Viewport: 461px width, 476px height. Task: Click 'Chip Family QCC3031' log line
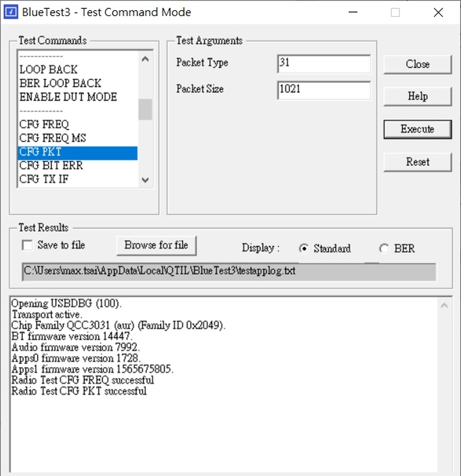tap(118, 325)
